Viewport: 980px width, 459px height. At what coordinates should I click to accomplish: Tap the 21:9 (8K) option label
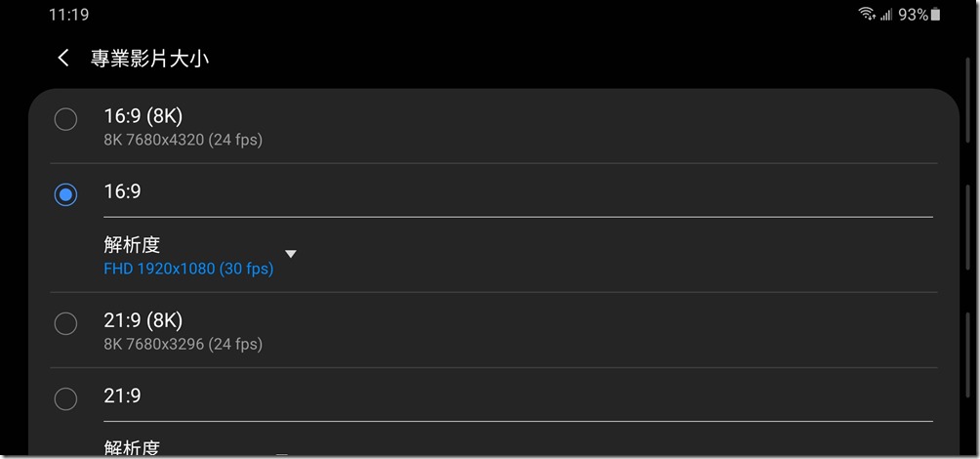click(143, 320)
